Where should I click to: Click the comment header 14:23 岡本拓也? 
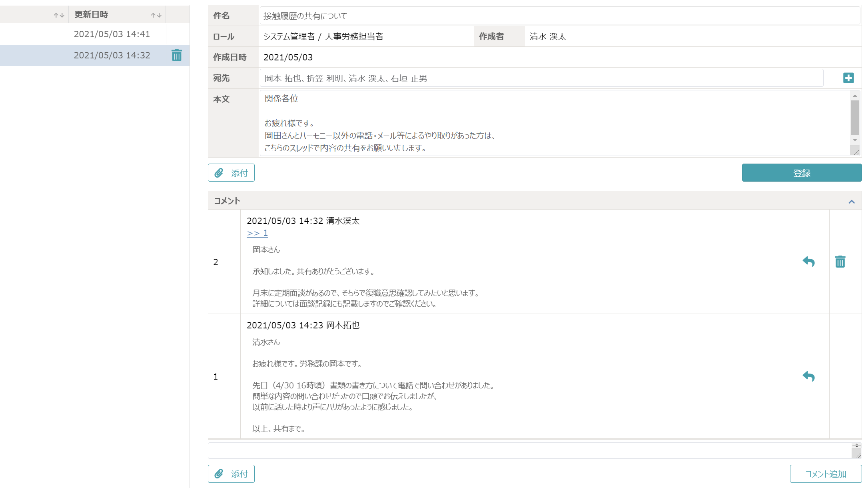pos(303,325)
